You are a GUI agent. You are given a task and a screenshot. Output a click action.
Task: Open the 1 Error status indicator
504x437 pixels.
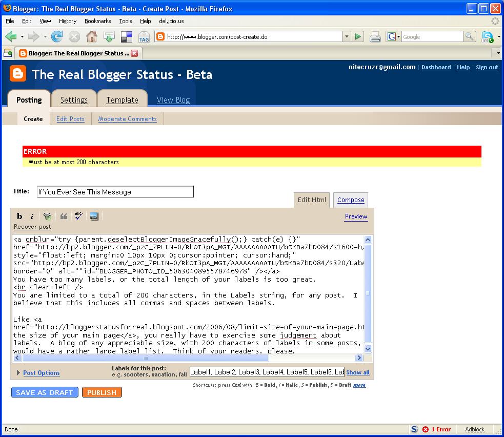pos(436,429)
